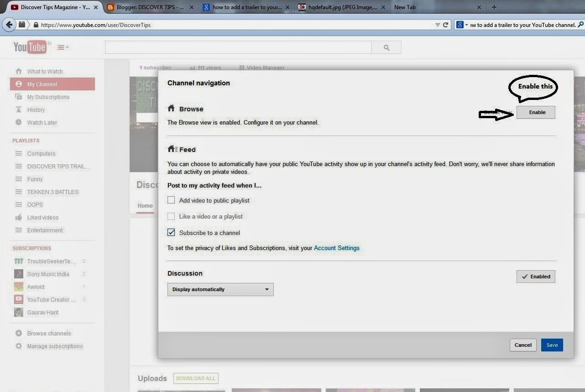Viewport: 585px width, 392px height.
Task: Toggle the Discussion Enabled button
Action: click(x=536, y=277)
